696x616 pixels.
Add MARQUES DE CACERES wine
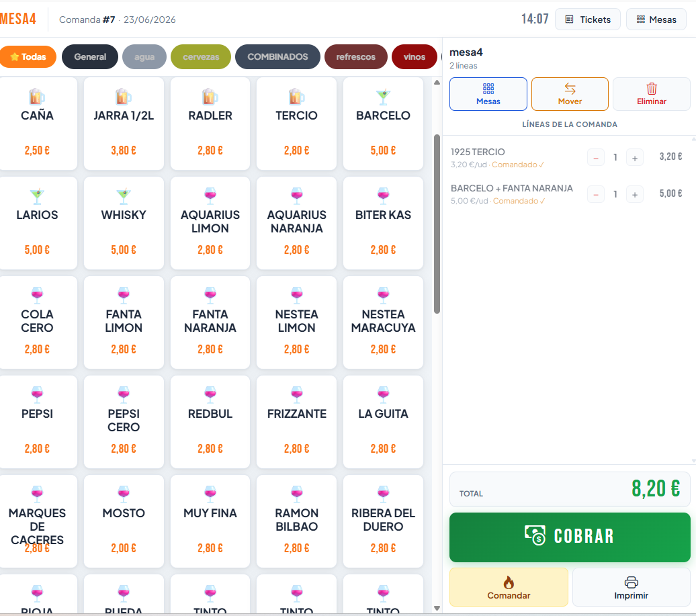[x=38, y=521]
